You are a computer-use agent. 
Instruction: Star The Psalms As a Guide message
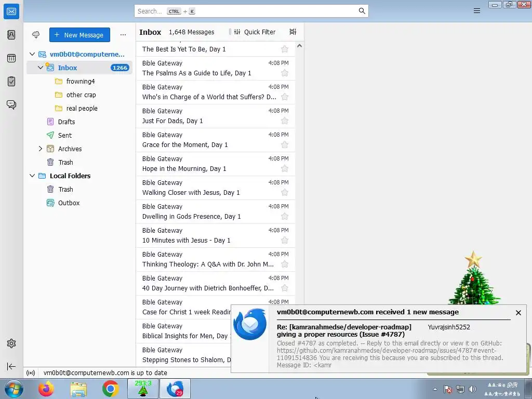click(285, 73)
